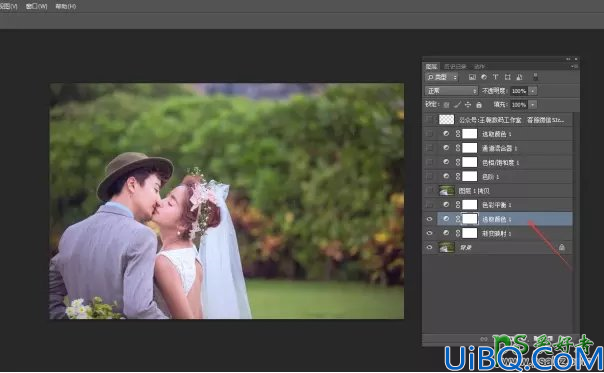Open the 视图(V) menu
Image resolution: width=604 pixels, height=373 pixels.
(8, 6)
